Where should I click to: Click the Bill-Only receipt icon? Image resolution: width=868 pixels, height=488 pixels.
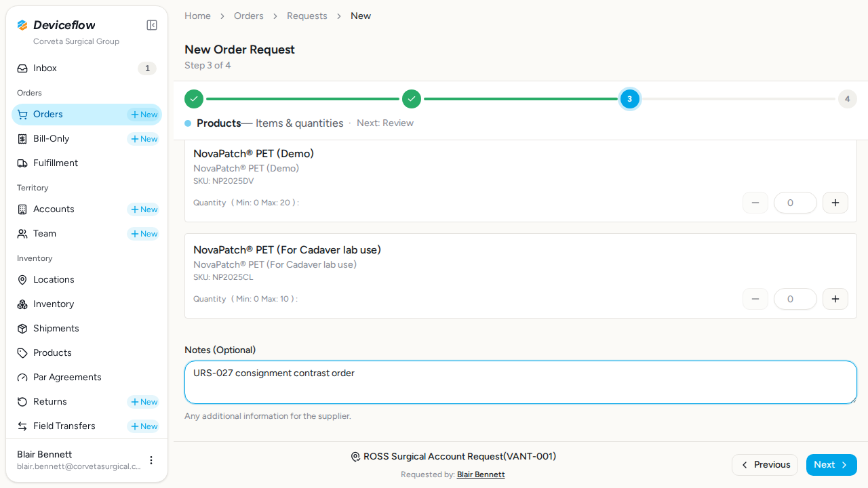22,139
